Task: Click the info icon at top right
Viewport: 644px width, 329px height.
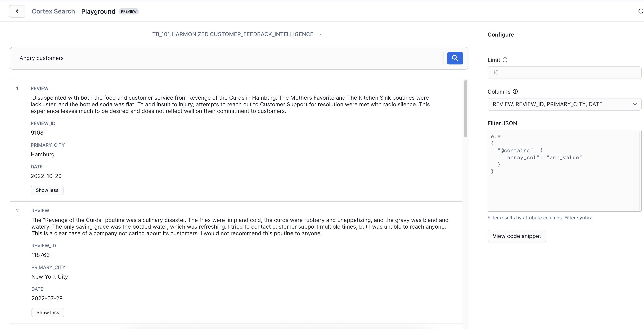Action: [640, 11]
